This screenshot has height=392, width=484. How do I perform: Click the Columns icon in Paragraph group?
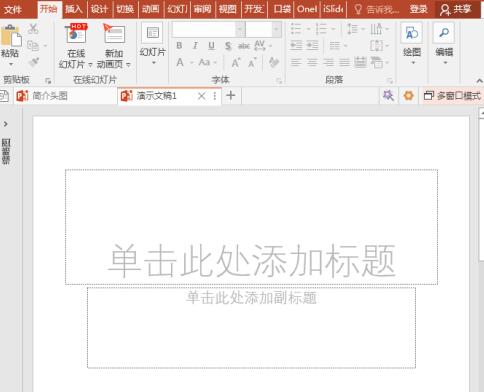point(335,45)
